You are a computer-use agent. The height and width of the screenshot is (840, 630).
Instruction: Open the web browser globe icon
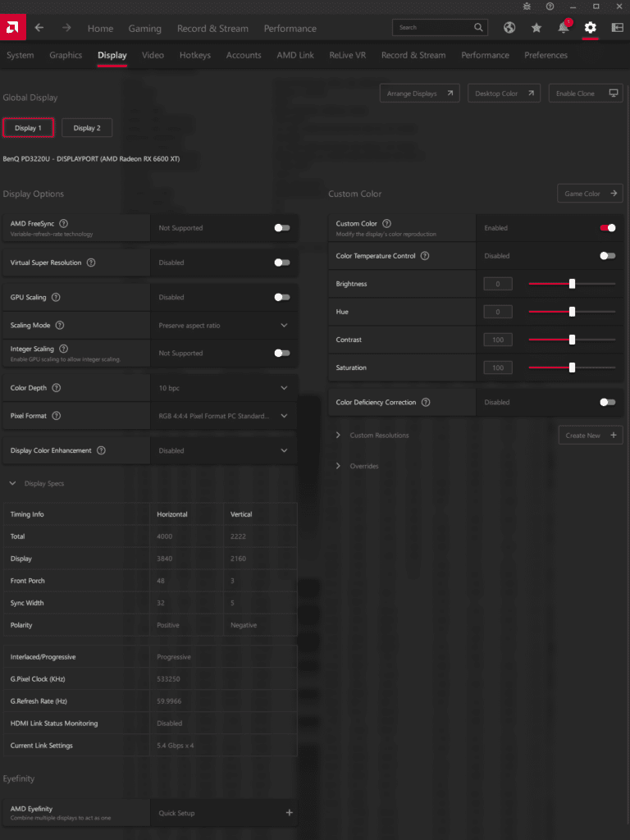click(x=509, y=28)
